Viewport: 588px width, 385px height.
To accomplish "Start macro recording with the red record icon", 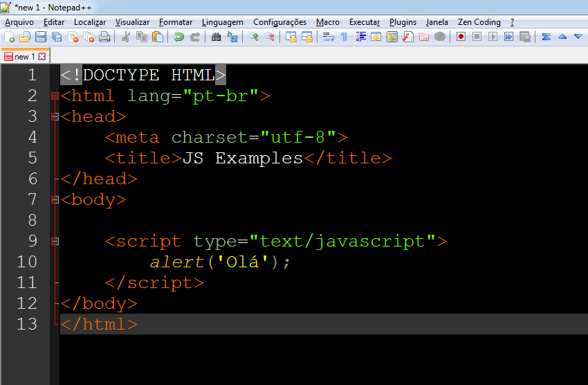I will click(x=461, y=37).
